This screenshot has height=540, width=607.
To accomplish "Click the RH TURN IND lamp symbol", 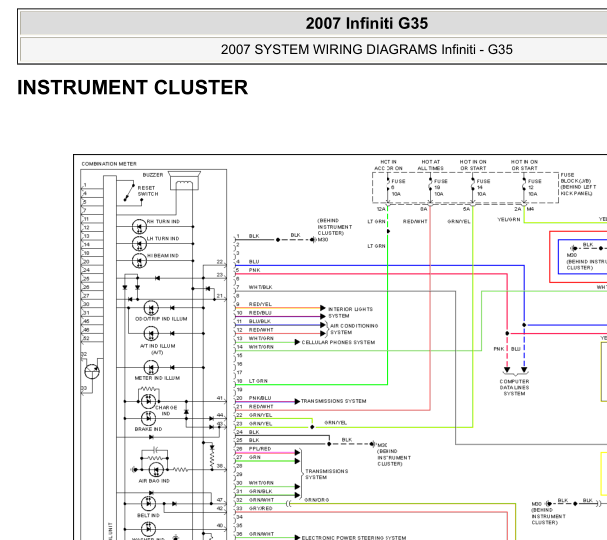I will click(x=139, y=227).
